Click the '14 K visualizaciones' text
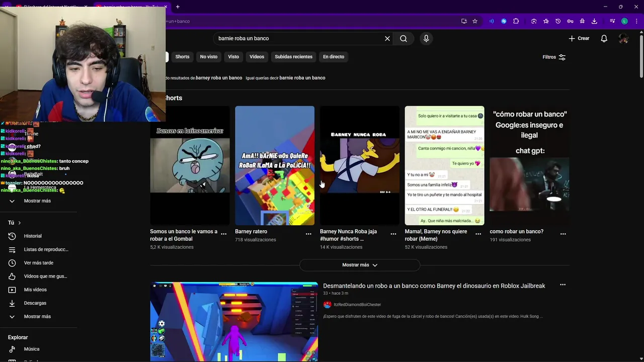Screen dimensions: 644x362 (341, 247)
